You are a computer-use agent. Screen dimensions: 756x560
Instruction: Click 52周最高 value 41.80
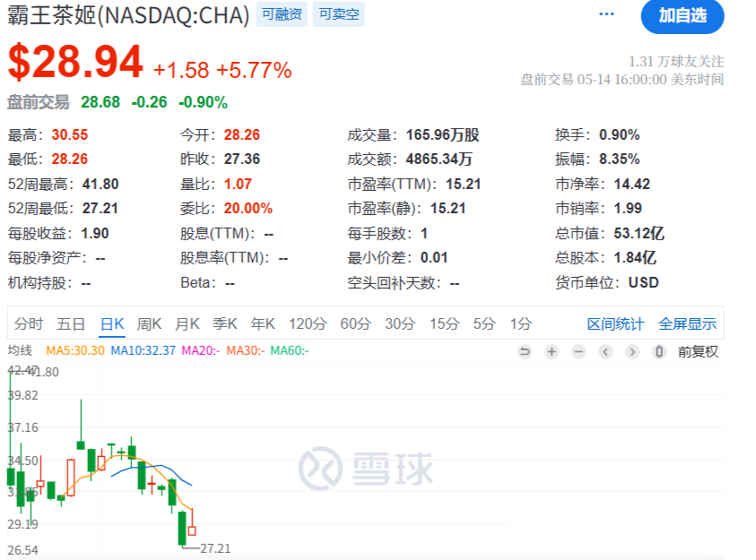[x=100, y=184]
